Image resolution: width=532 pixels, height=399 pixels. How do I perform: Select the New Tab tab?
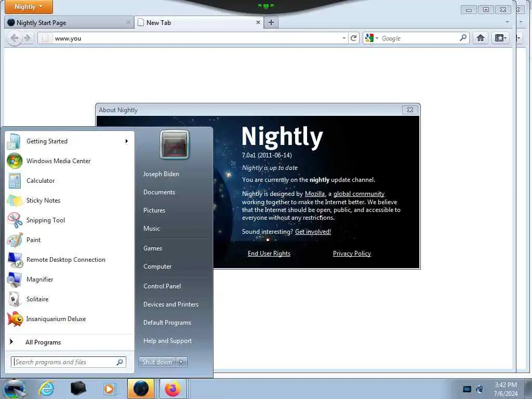199,23
